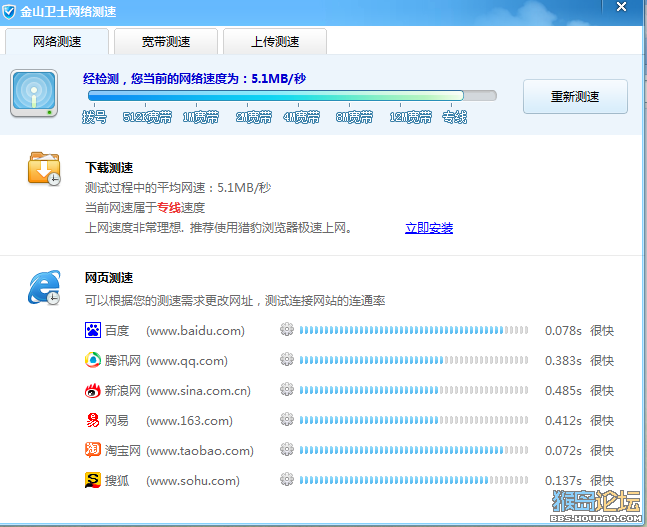Image resolution: width=647 pixels, height=527 pixels.
Task: Click the Kingsoft Guard shield logo icon
Action: 9,12
